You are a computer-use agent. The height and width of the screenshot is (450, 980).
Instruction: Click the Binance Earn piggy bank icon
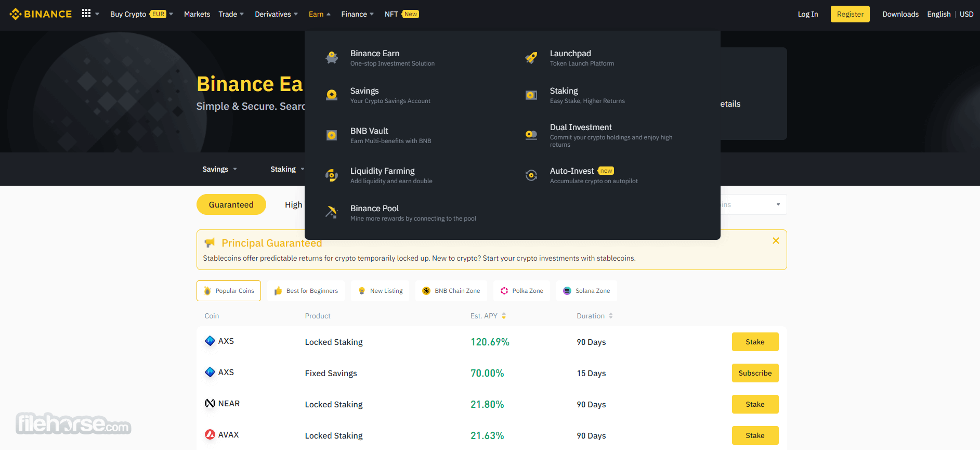tap(332, 58)
